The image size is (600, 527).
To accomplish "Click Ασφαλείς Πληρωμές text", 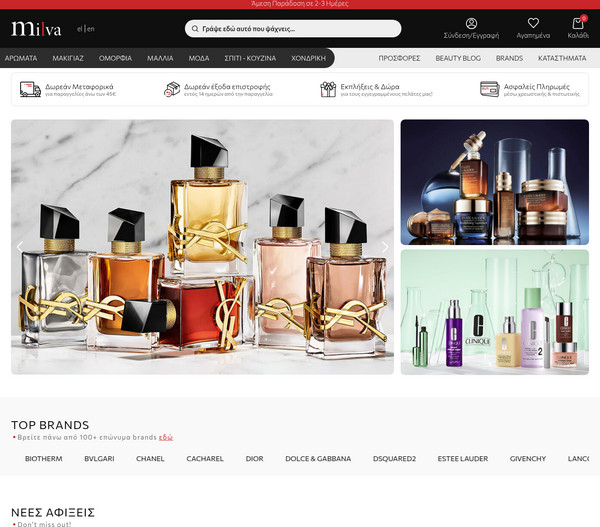I will click(536, 86).
